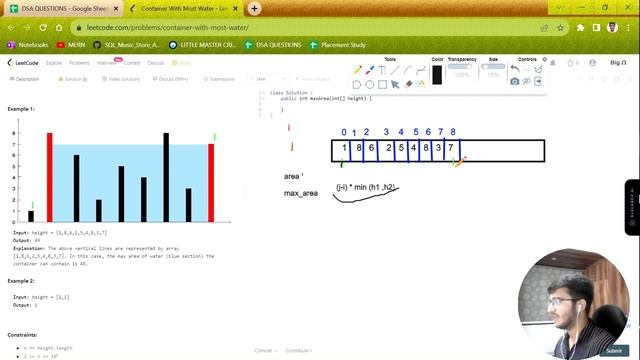Collapse code fold arrow on line 1

tap(264, 93)
